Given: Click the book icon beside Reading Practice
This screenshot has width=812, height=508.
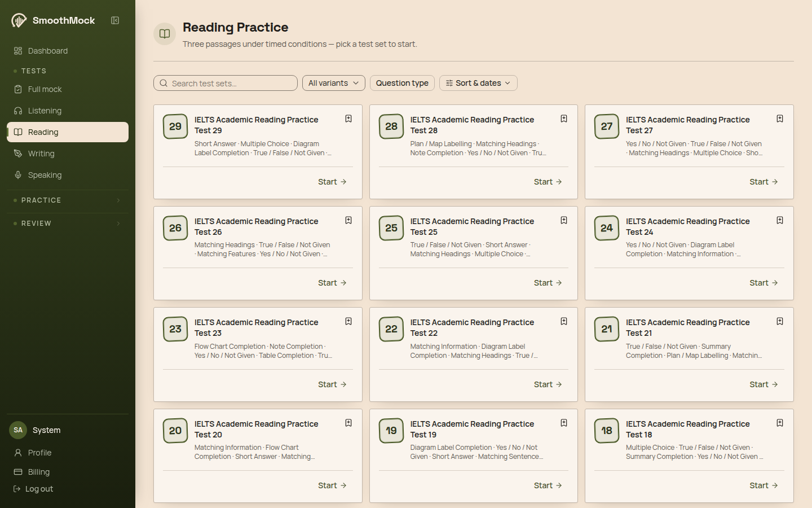Looking at the screenshot, I should point(165,34).
